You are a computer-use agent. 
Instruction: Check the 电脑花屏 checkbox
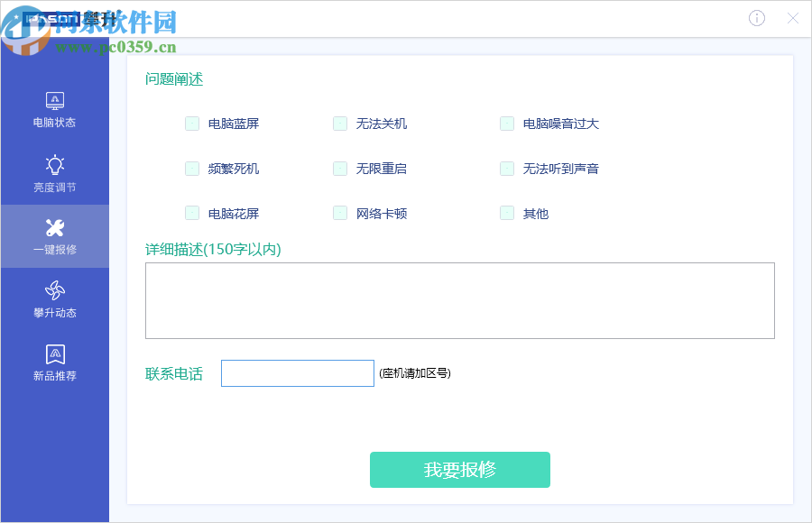tap(192, 214)
